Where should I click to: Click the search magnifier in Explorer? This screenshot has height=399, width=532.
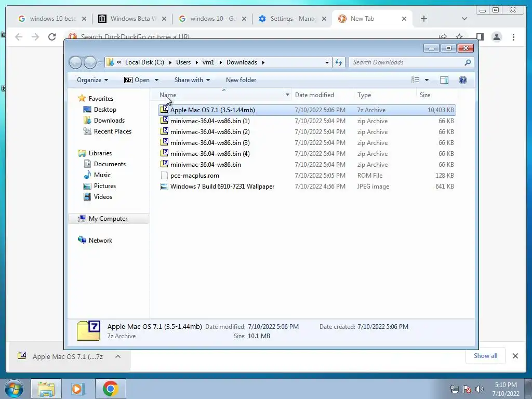468,62
